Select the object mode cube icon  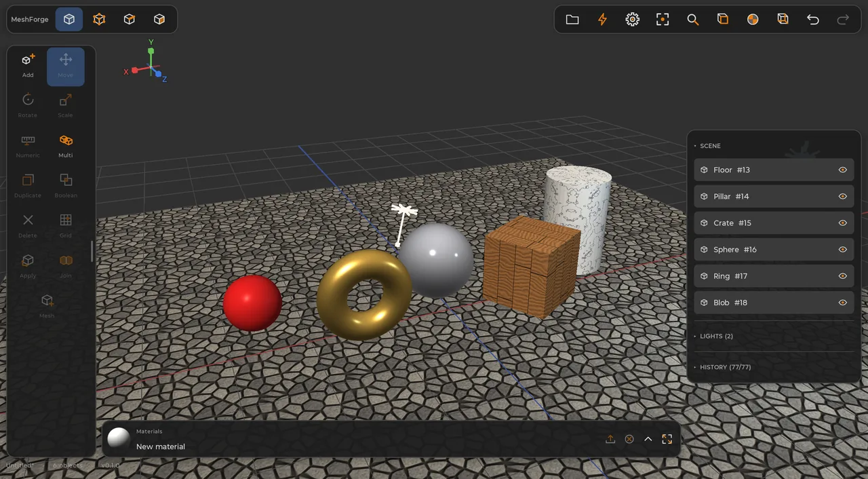click(x=69, y=20)
